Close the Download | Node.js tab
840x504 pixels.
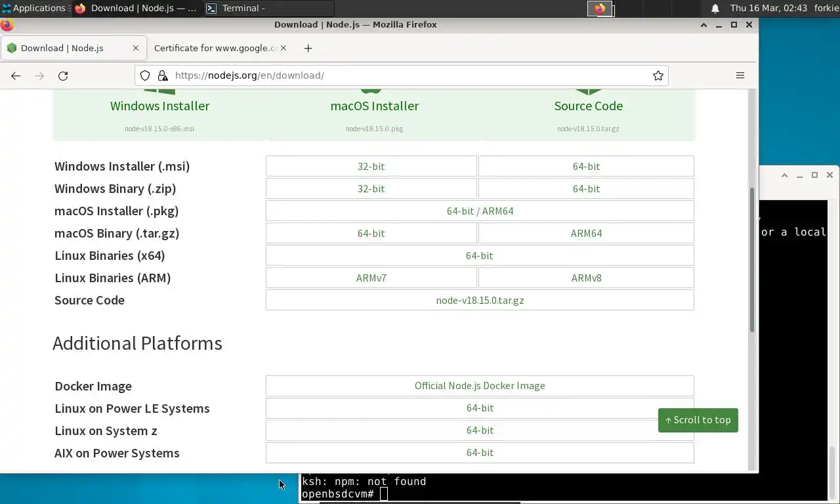coord(136,48)
